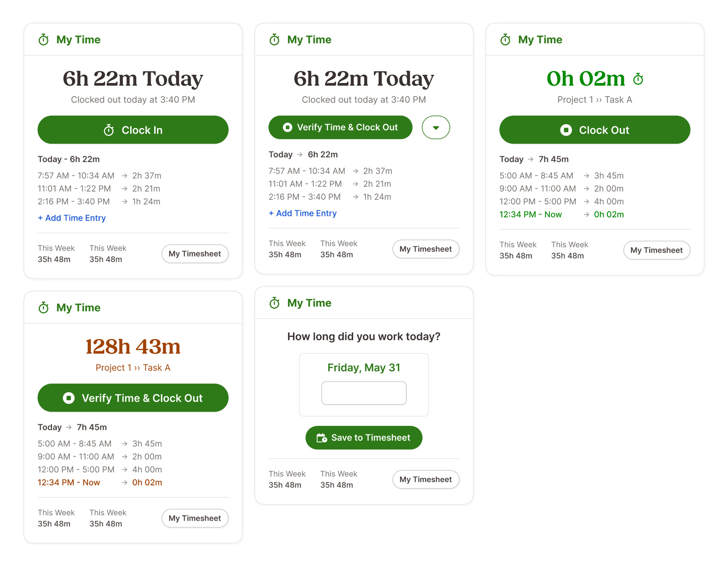Click the stop icon inside Verify Time & Clock Out
728x567 pixels.
pos(288,127)
